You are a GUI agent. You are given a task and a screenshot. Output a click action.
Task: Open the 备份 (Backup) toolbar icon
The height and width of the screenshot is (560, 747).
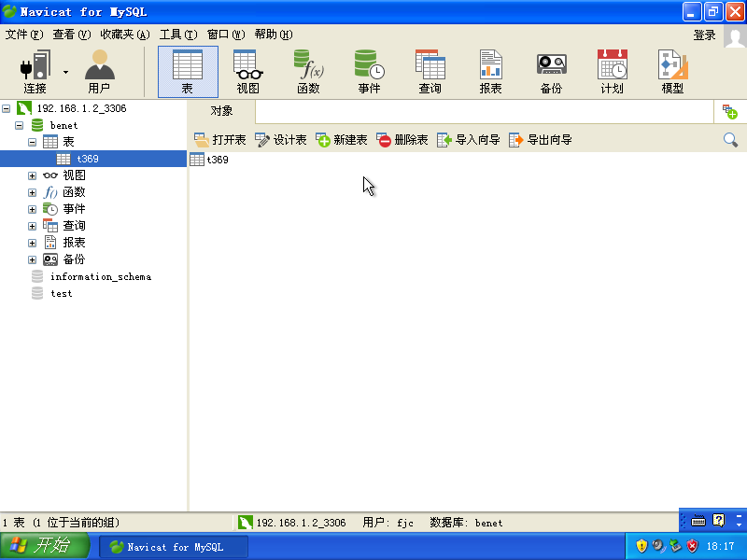[551, 72]
